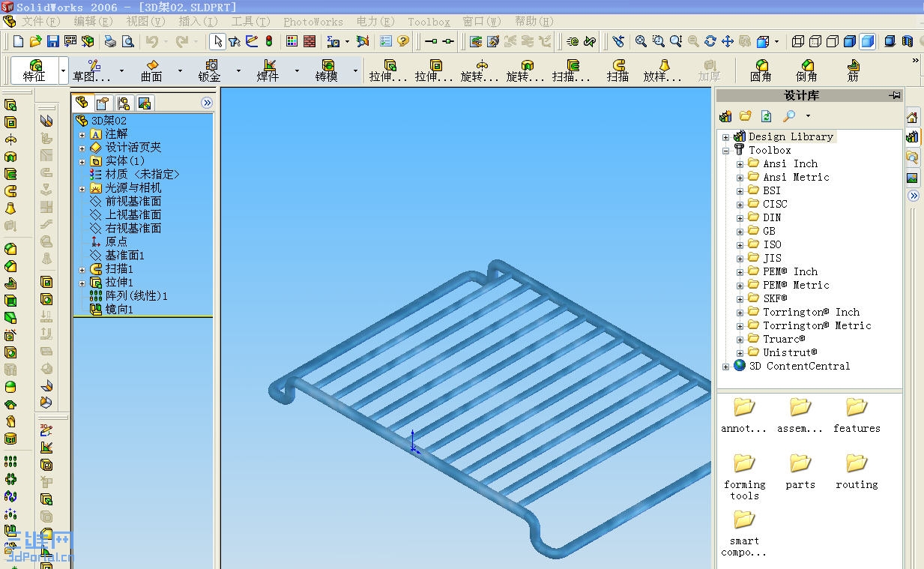Image resolution: width=924 pixels, height=569 pixels.
Task: Expand the 实体(1) solid bodies node
Action: coord(82,161)
